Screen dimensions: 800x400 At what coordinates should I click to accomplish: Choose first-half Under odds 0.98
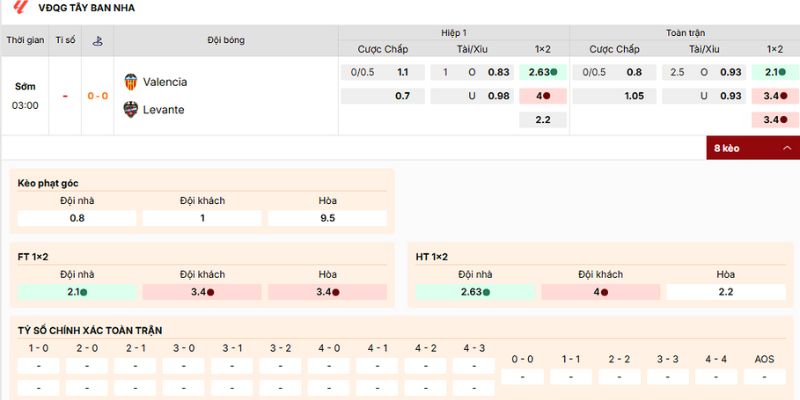click(x=498, y=96)
